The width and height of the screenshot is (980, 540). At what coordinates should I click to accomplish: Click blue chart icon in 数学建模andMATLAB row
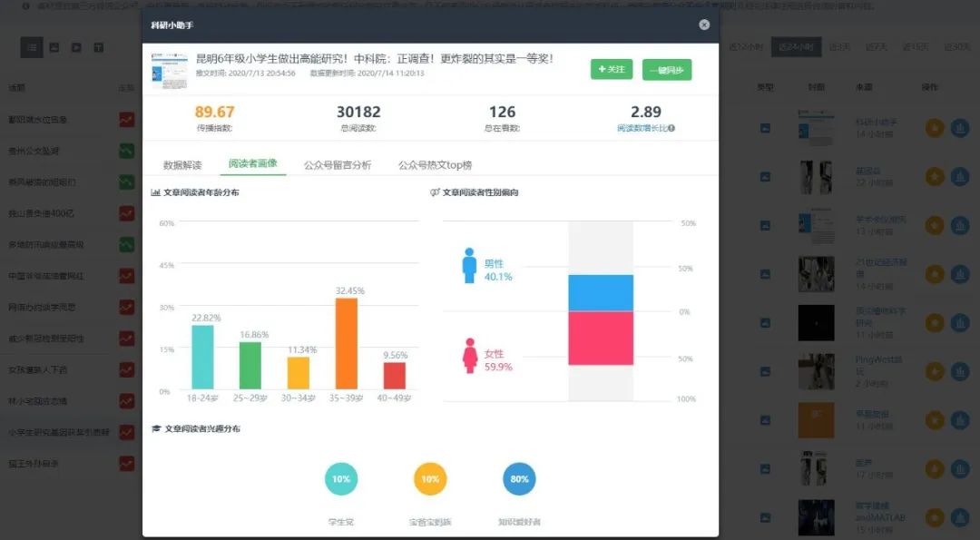point(960,517)
